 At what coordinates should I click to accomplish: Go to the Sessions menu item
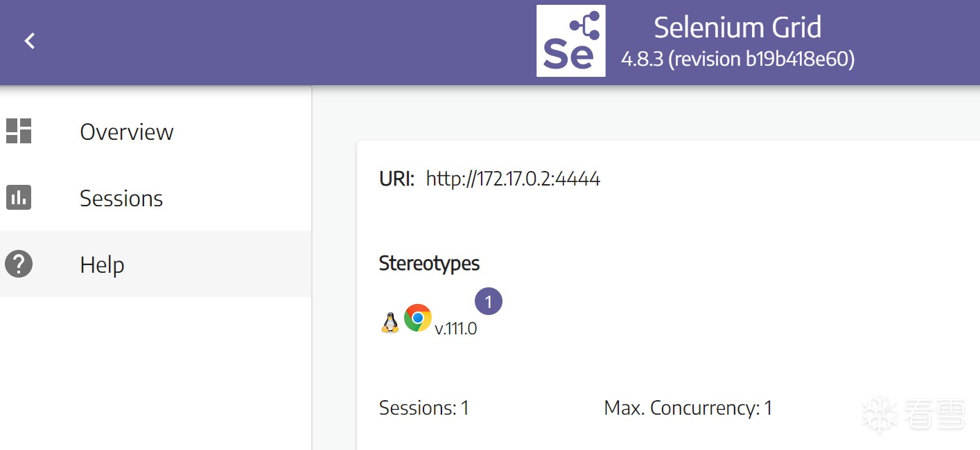[121, 199]
